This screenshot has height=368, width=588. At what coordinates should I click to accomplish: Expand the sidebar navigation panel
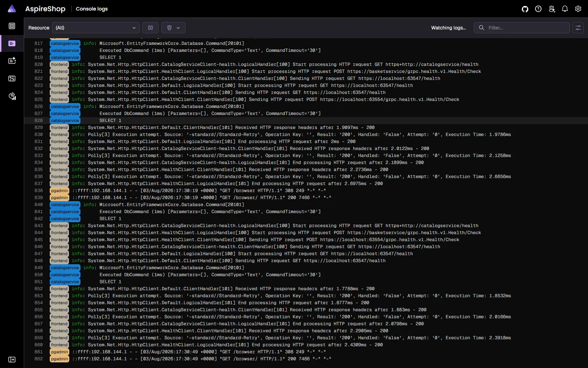coord(12,360)
